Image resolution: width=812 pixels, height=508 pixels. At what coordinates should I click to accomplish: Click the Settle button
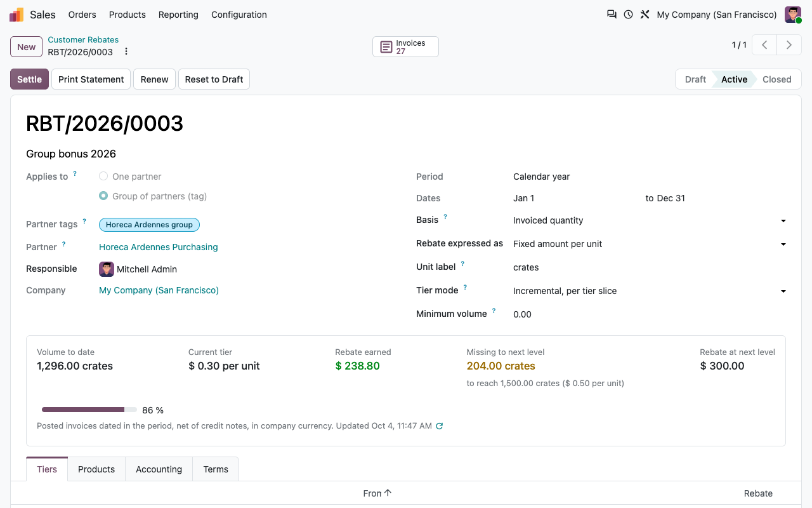[29, 79]
